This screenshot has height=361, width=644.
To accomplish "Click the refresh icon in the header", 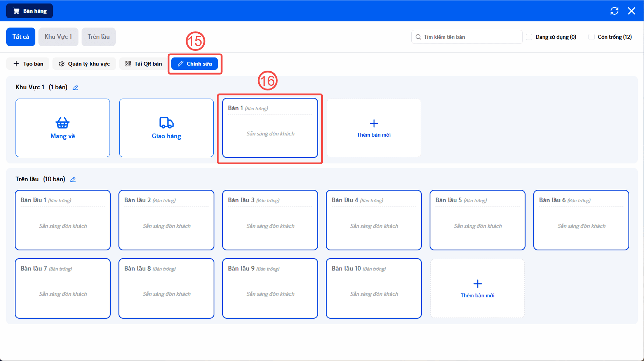I will (x=614, y=11).
